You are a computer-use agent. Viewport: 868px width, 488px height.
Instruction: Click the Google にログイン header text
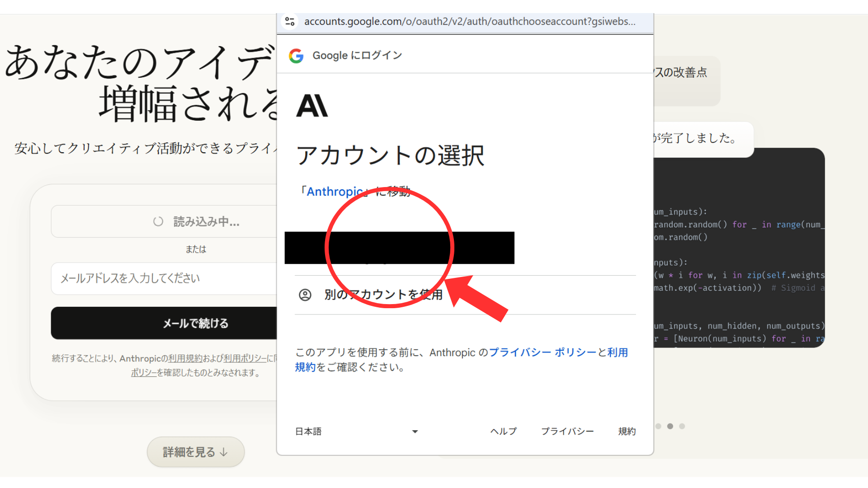coord(357,56)
